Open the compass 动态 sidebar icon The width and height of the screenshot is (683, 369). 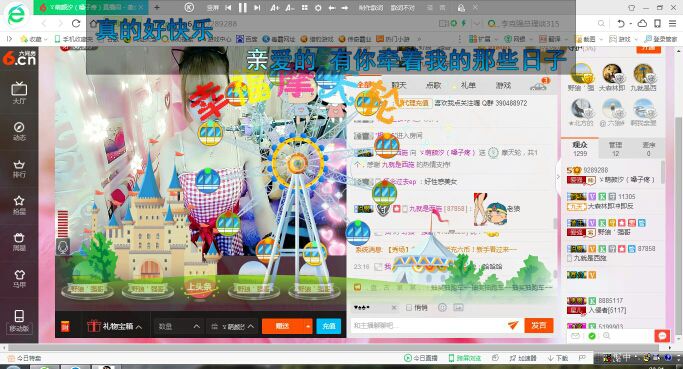(19, 130)
